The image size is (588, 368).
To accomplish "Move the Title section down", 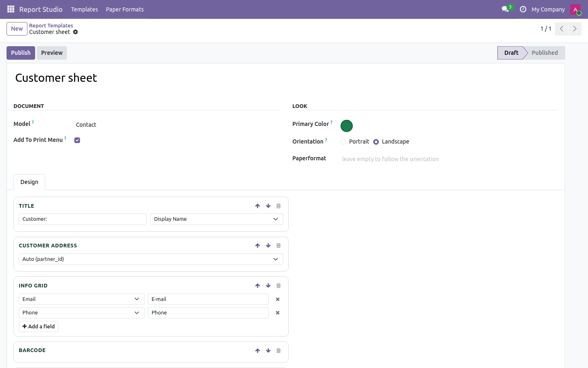I will [268, 206].
